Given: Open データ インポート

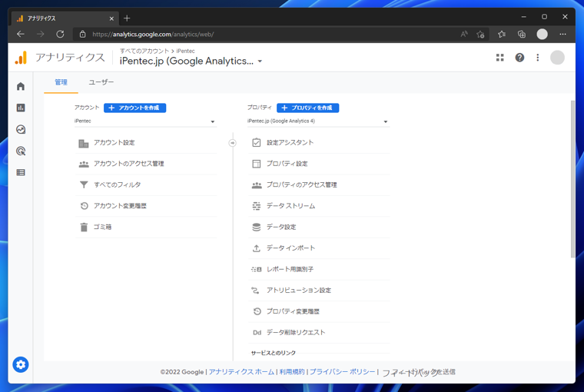Looking at the screenshot, I should coord(319,248).
